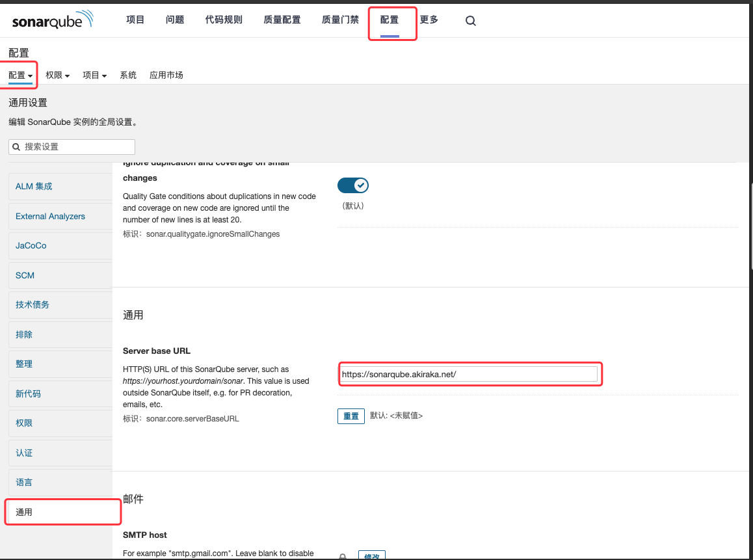This screenshot has height=560, width=753.
Task: Click the 重置 button
Action: [350, 416]
